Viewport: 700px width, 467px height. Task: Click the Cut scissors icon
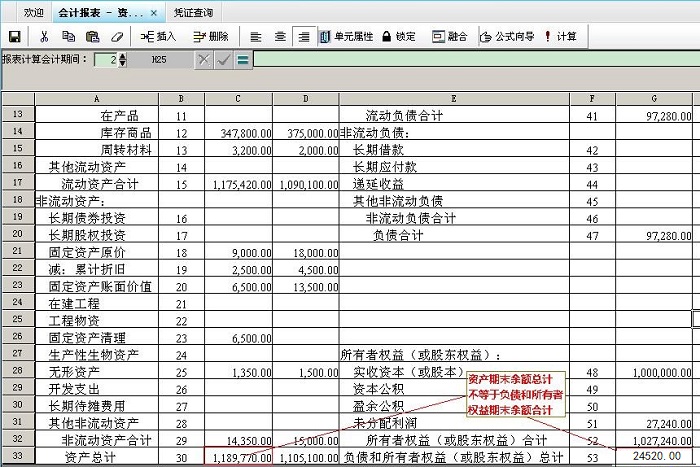coord(44,37)
